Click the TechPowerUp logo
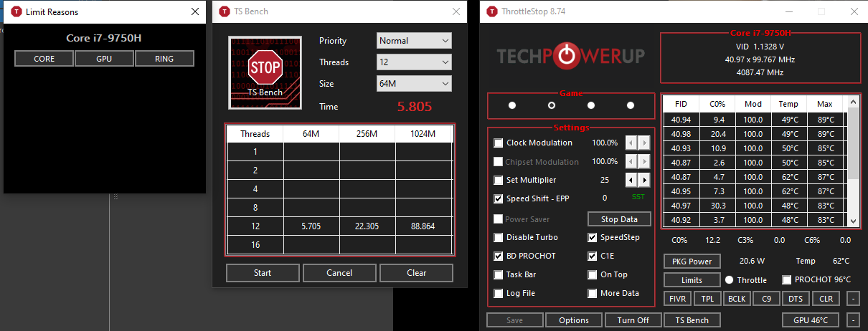This screenshot has height=331, width=868. pos(571,56)
